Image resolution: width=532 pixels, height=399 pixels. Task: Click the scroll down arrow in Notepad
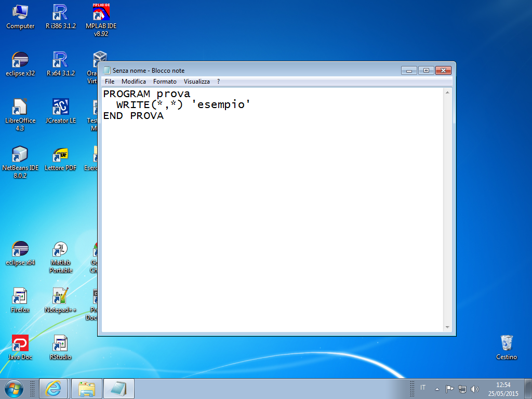(x=448, y=327)
